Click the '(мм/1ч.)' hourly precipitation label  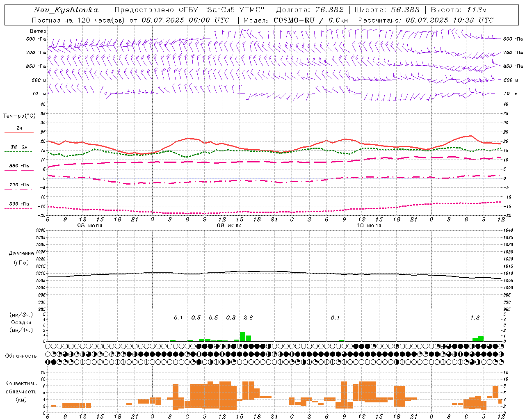click(21, 330)
